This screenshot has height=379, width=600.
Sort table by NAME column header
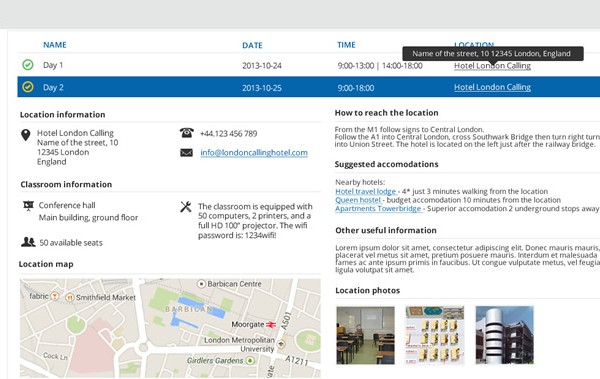pyautogui.click(x=55, y=45)
